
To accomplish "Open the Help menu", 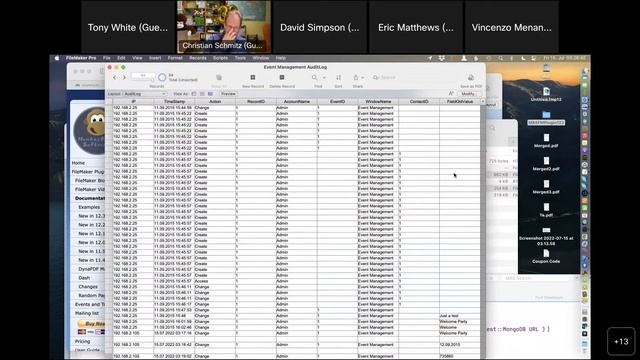I will point(281,58).
